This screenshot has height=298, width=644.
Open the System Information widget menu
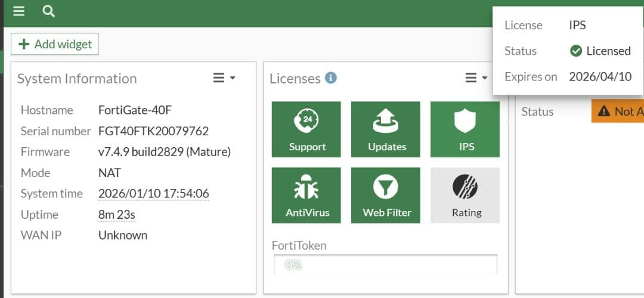(224, 78)
